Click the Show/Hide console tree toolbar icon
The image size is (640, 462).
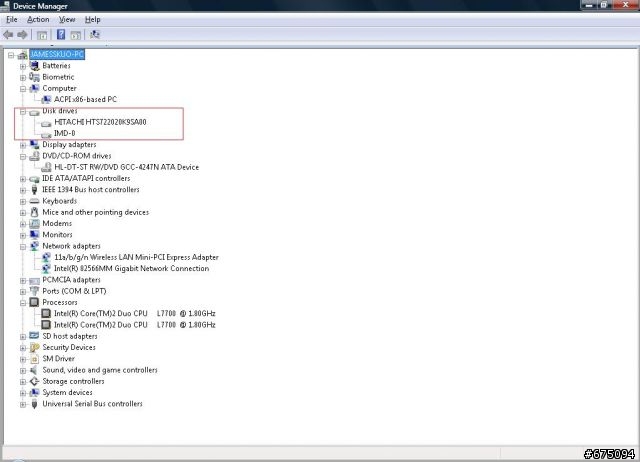click(x=42, y=35)
